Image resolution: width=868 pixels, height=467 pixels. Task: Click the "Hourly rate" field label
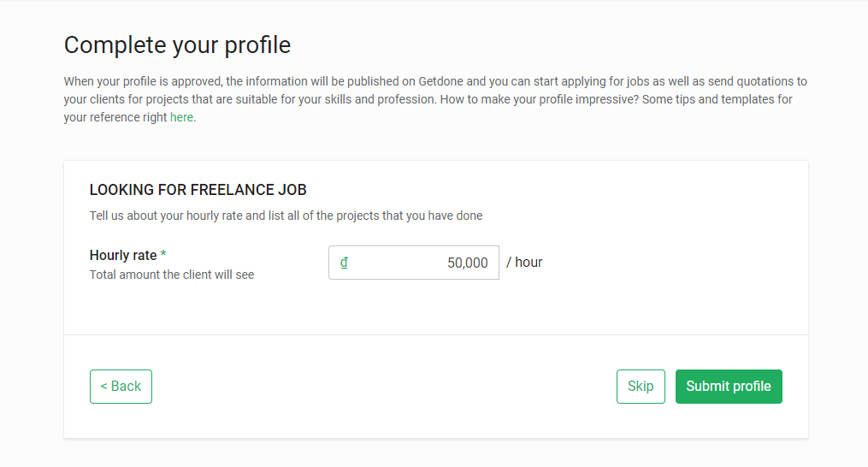tap(123, 256)
